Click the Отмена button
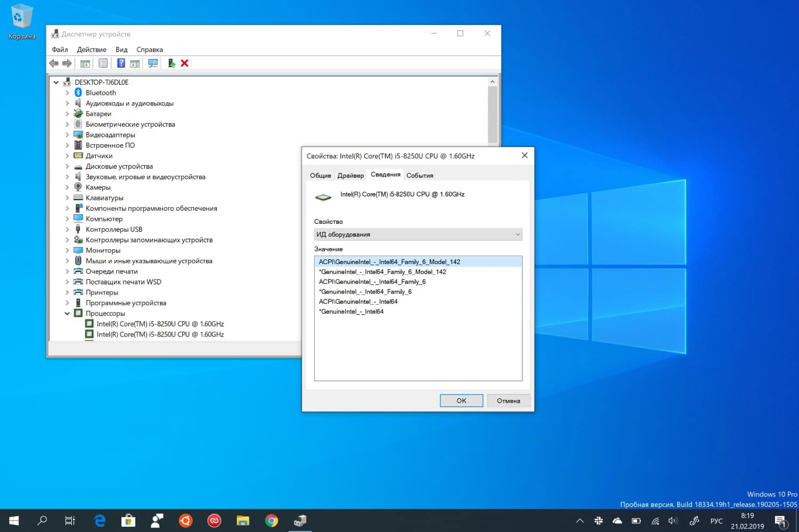This screenshot has height=532, width=799. point(508,400)
